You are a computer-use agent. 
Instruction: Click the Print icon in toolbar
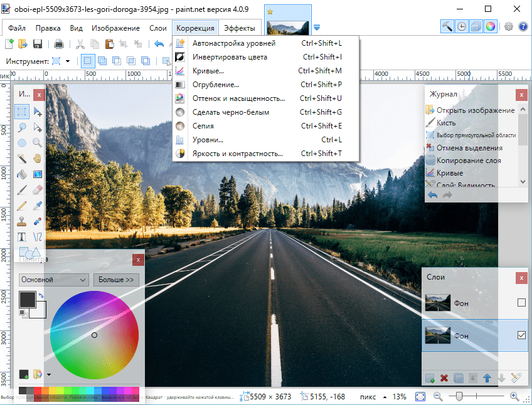59,44
